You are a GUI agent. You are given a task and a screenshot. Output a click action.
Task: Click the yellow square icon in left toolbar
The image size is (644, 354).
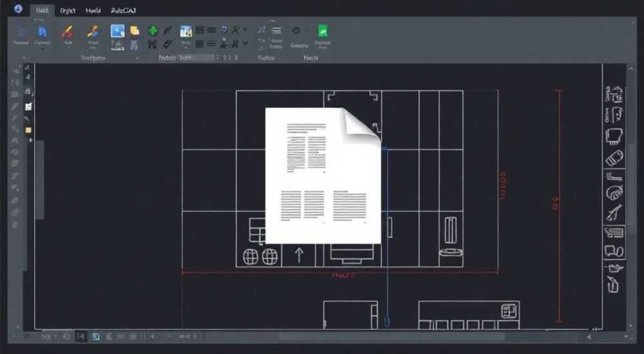pyautogui.click(x=28, y=130)
